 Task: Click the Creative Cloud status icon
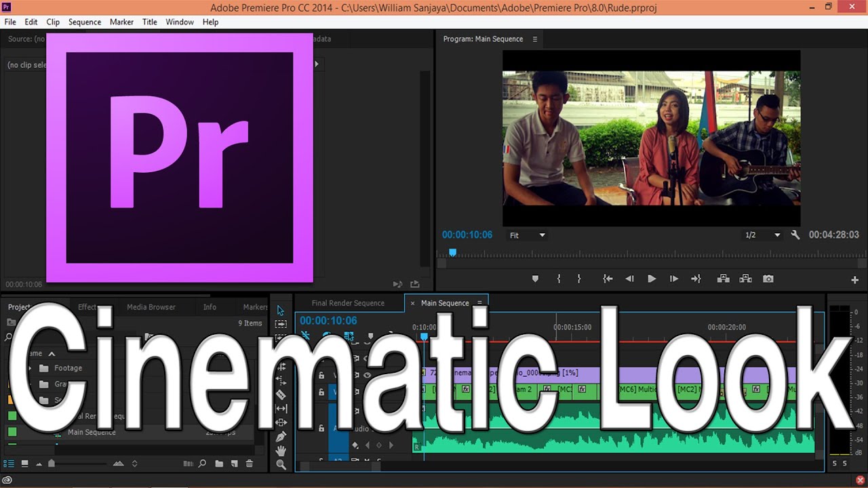(7, 481)
